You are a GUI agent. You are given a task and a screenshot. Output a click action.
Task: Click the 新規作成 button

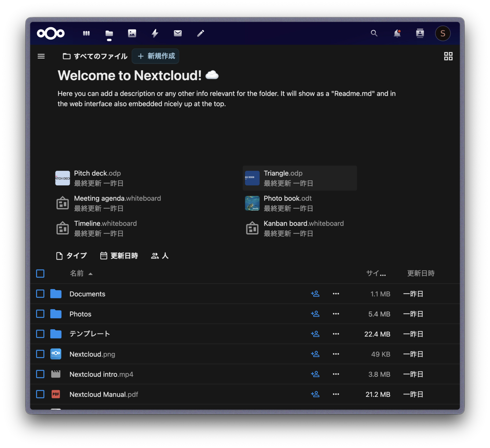coord(156,56)
